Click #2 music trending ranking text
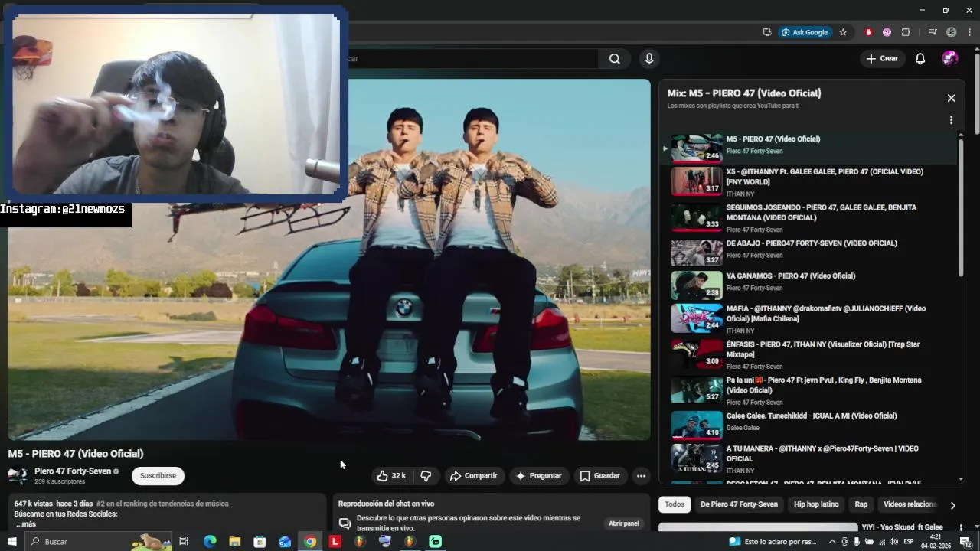The image size is (980, 551). coord(162,504)
